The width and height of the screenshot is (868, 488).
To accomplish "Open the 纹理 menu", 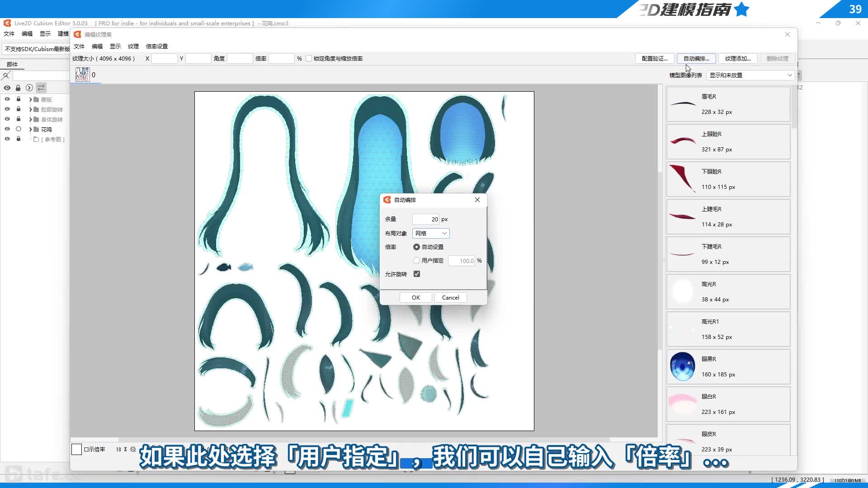I will pos(133,46).
